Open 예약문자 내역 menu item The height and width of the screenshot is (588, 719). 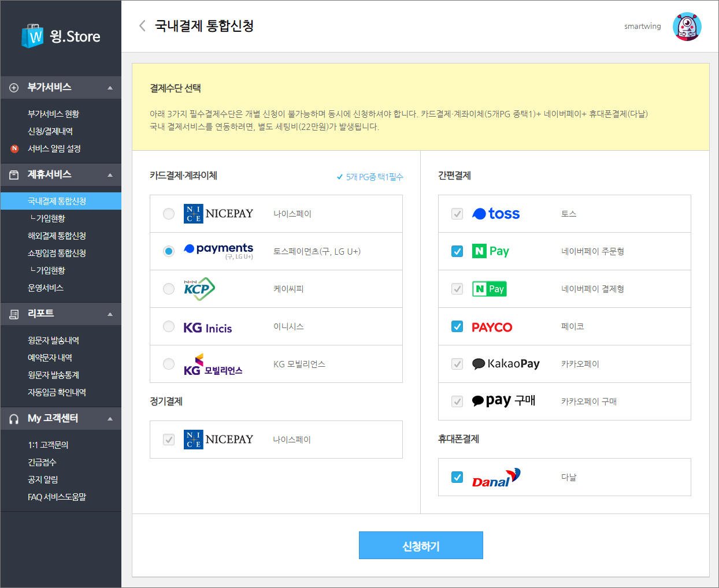(x=50, y=358)
